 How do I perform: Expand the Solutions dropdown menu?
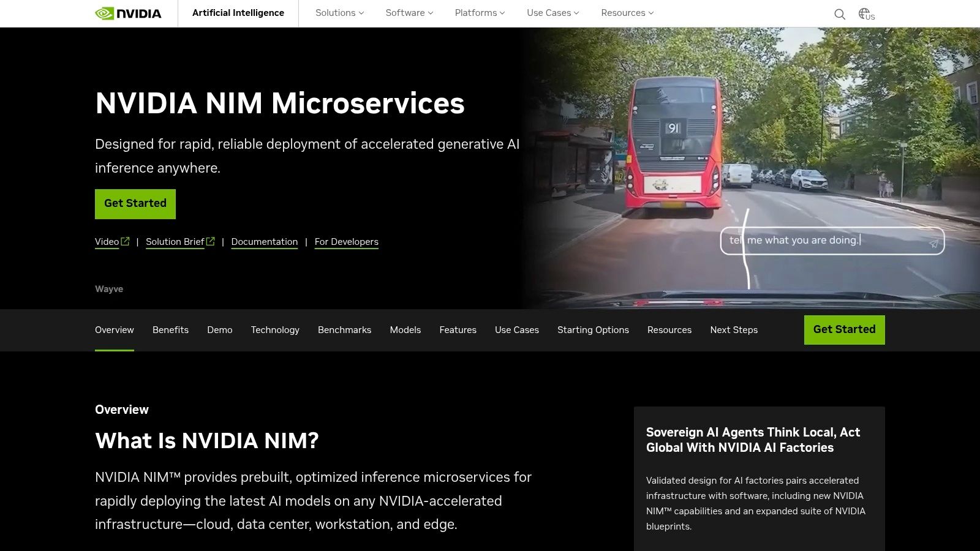coord(339,13)
